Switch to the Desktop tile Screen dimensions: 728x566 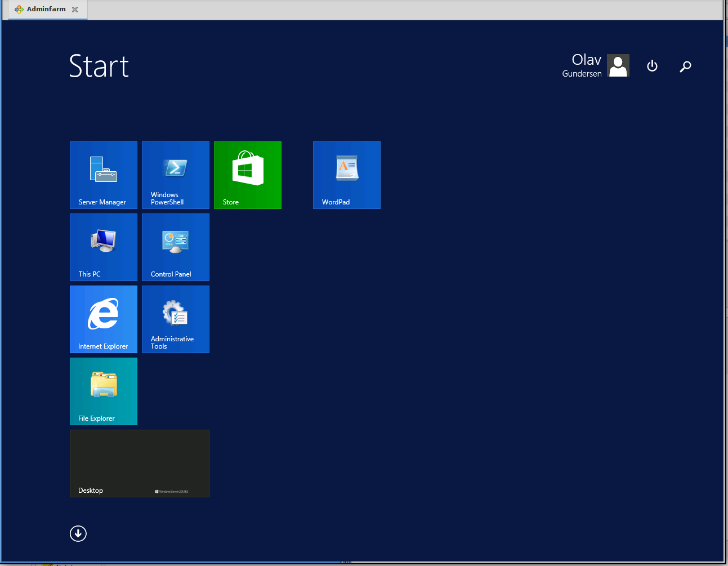pyautogui.click(x=140, y=464)
